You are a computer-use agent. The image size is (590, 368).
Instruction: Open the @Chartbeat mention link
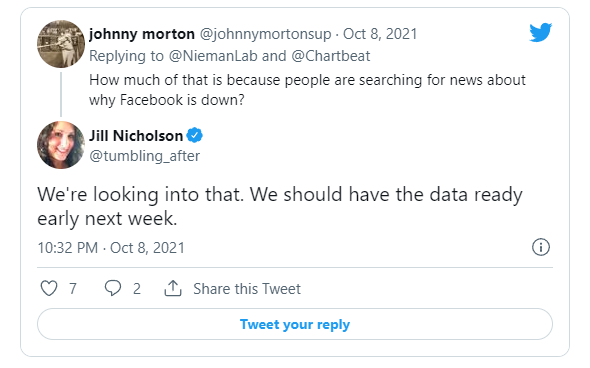[331, 56]
